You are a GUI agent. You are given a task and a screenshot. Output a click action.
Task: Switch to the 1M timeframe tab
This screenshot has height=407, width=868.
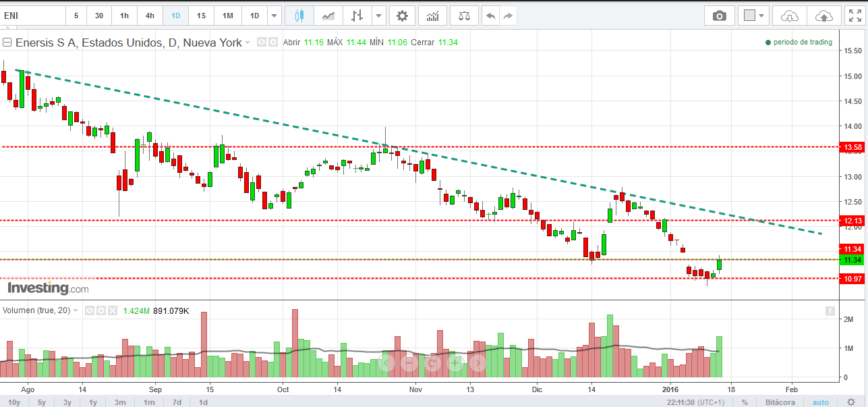point(227,16)
